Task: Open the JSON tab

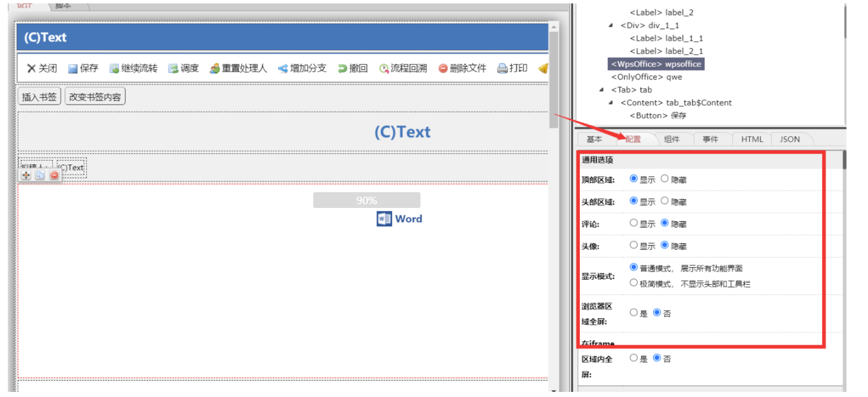Action: pos(789,139)
